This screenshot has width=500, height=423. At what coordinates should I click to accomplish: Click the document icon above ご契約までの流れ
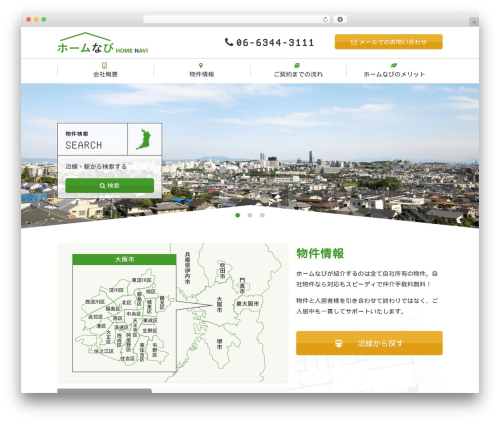click(297, 65)
